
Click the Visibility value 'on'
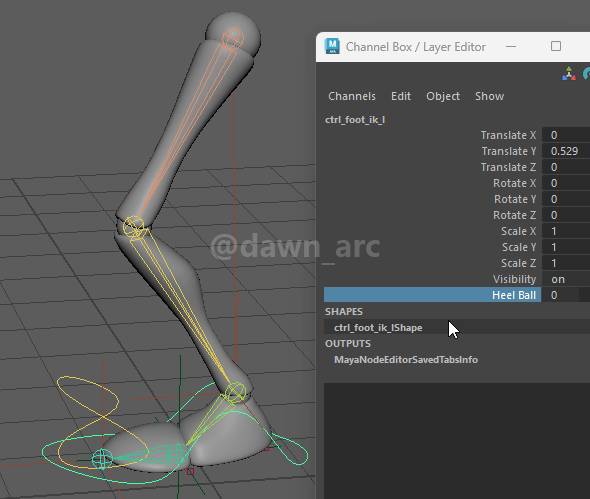click(x=566, y=279)
